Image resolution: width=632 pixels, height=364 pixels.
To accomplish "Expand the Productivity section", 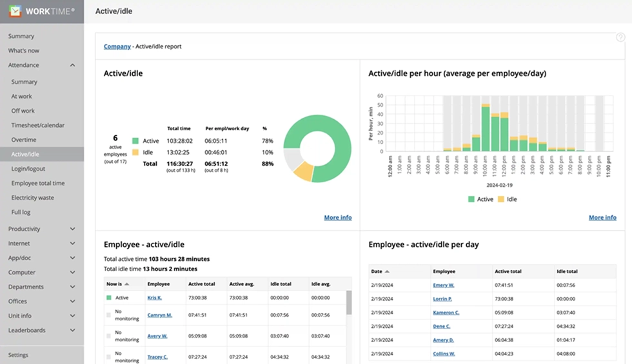I will click(72, 229).
